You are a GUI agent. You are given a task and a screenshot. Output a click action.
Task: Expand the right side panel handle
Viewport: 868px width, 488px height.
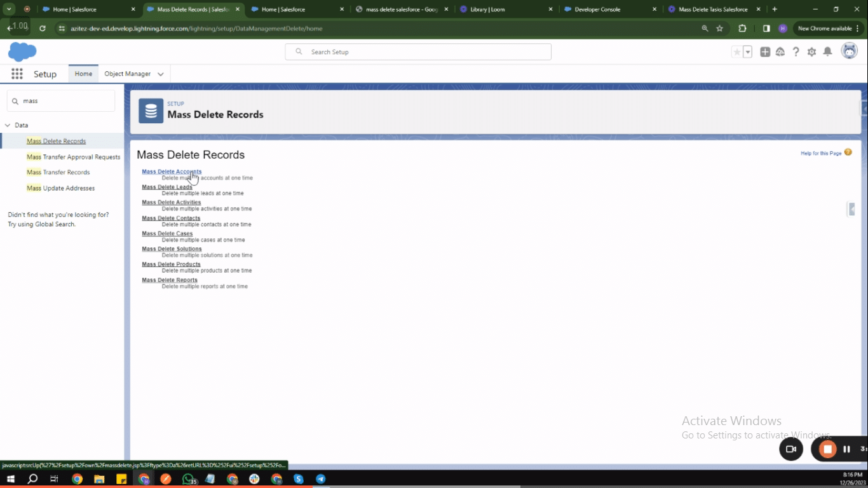[x=851, y=209]
